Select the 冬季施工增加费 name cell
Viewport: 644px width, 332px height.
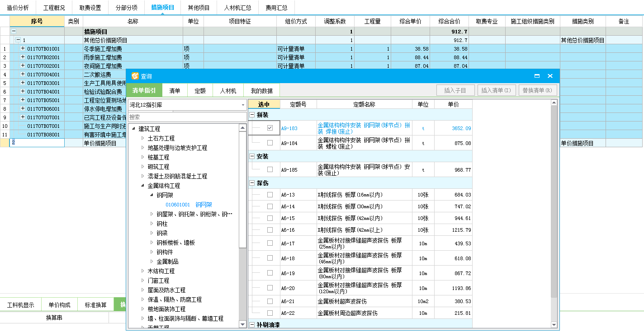coord(133,48)
